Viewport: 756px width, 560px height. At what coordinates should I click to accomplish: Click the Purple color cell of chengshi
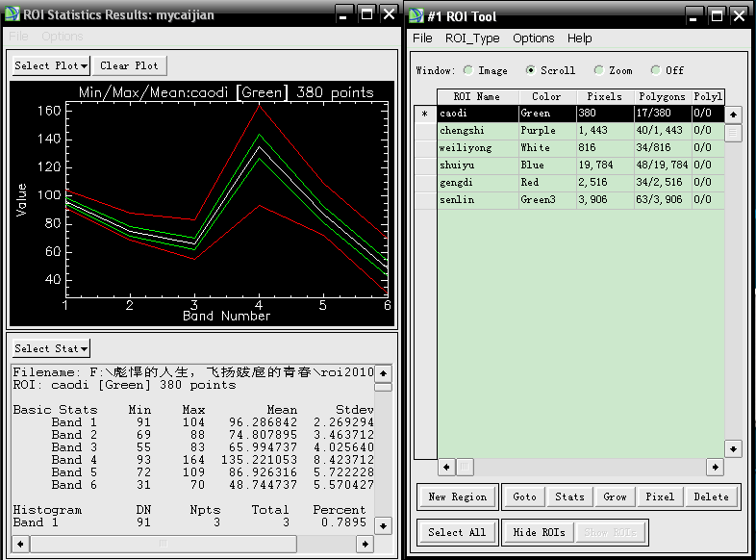(x=547, y=131)
